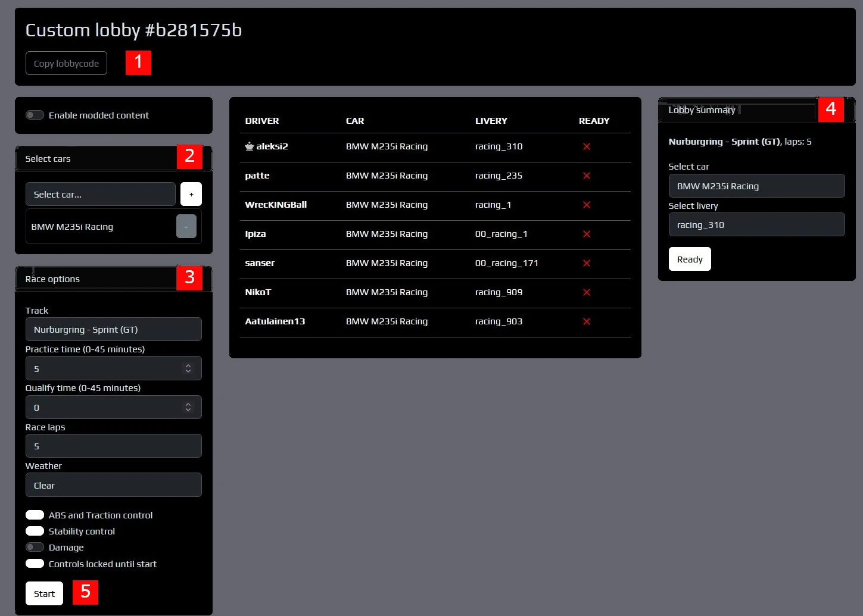The image size is (863, 616).
Task: Click the red X ready icon for NikoT
Action: point(587,292)
